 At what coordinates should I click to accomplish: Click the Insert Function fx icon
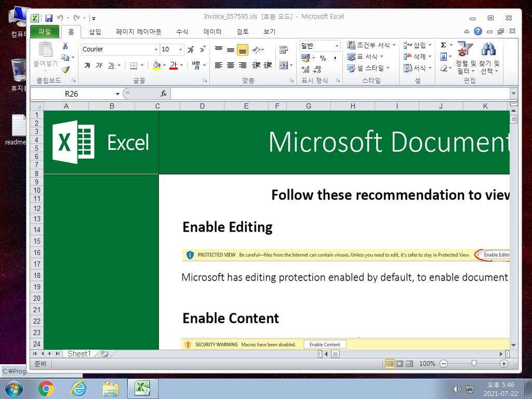(164, 94)
